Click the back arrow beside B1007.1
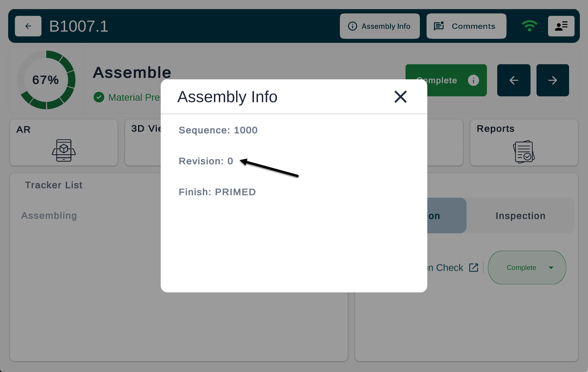 [x=28, y=26]
